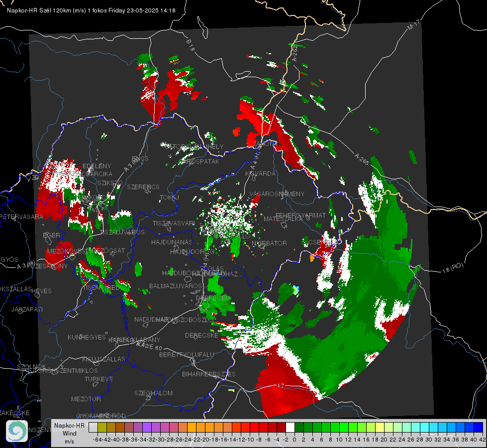Click the SZEGHALOM city label
The width and height of the screenshot is (487, 448).
(153, 393)
